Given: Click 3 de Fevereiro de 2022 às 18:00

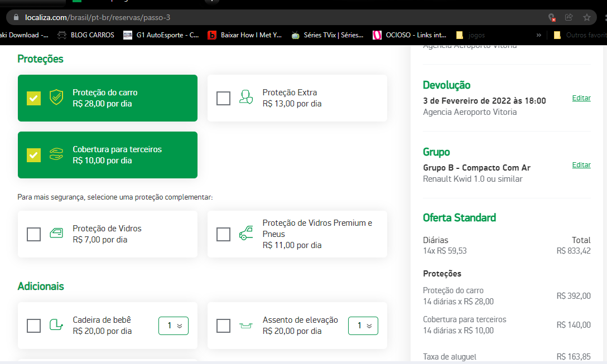Looking at the screenshot, I should (484, 100).
